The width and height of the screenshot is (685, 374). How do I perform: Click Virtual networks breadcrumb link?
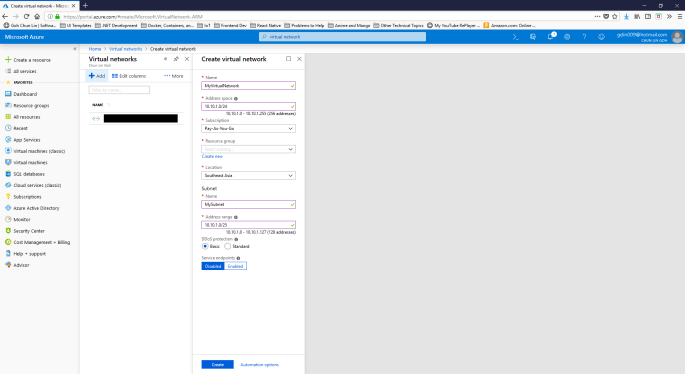tap(125, 49)
